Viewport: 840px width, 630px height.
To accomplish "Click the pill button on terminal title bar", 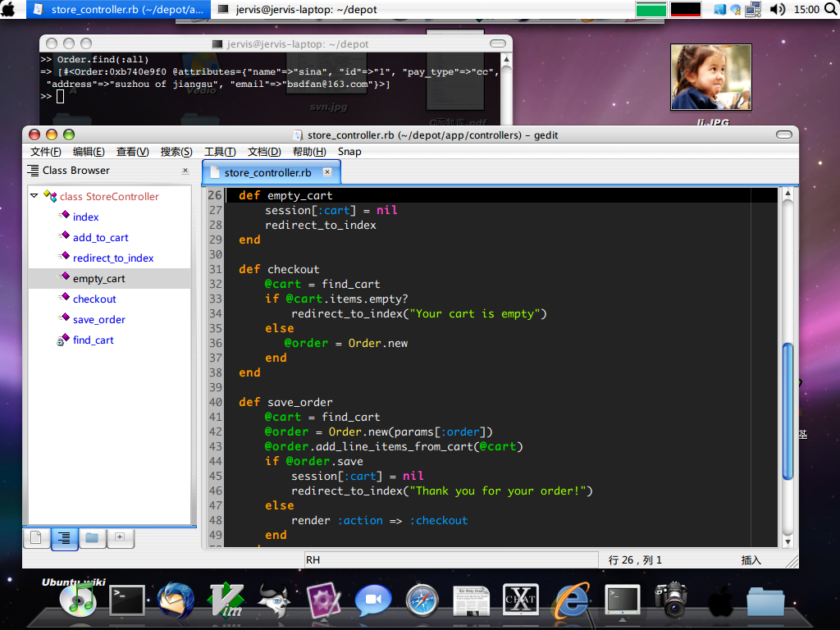I will 498,43.
